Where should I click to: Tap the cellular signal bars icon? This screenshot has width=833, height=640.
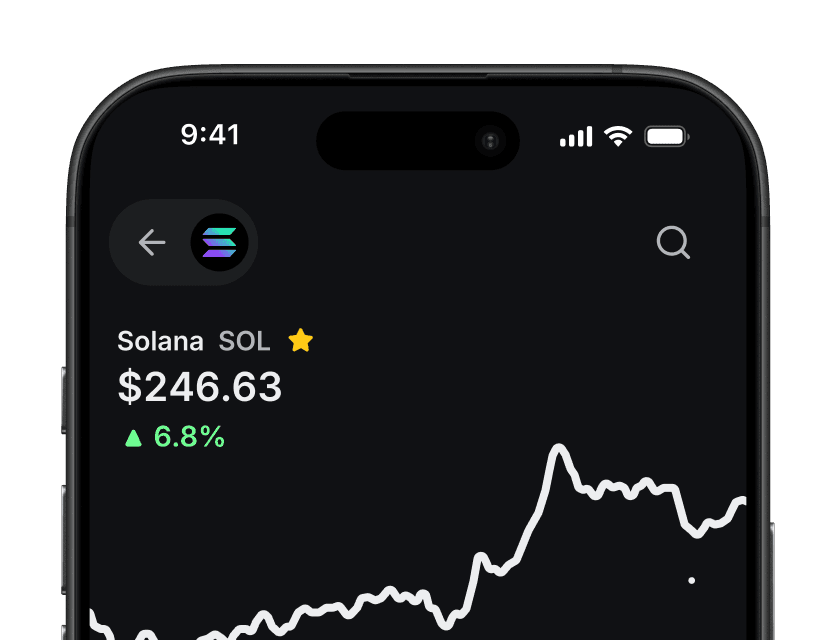point(575,136)
